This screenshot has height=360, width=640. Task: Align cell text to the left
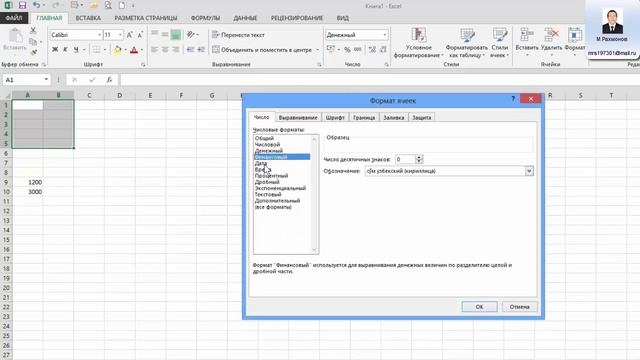(154, 50)
